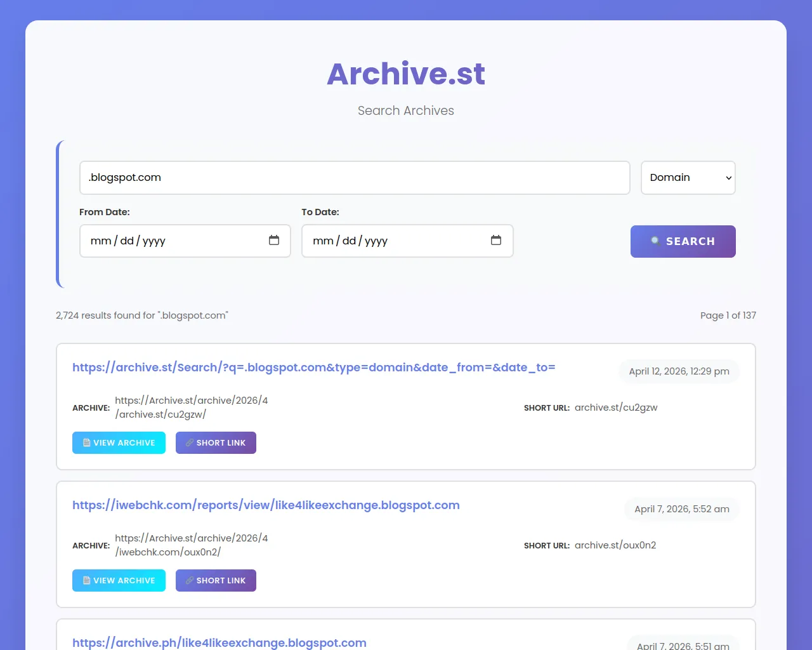This screenshot has width=812, height=650.
Task: Click the search query field containing .blogspot.com
Action: (x=355, y=178)
